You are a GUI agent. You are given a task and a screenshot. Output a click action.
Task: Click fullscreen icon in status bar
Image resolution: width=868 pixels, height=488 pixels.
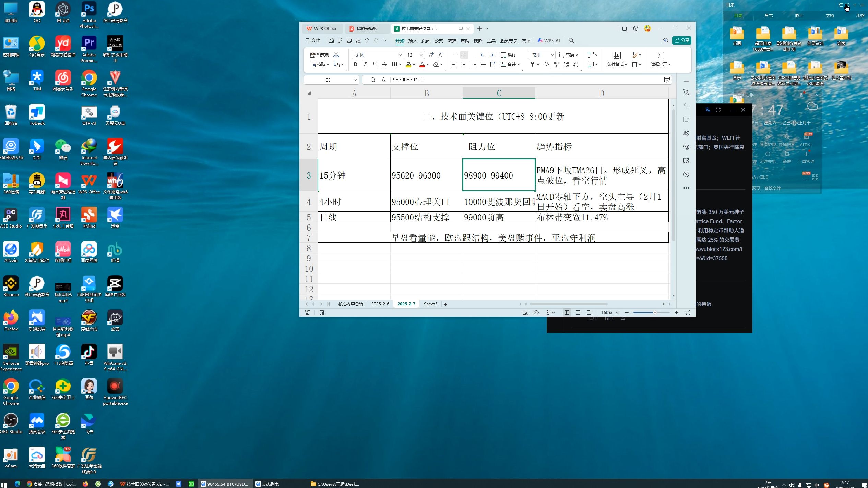pos(688,313)
